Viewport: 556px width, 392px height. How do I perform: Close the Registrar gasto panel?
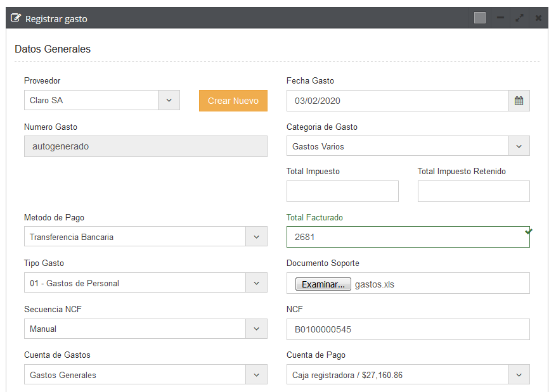pos(538,18)
